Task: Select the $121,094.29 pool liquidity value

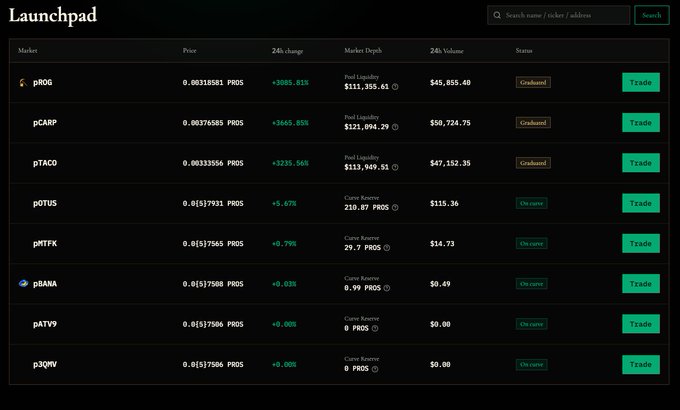Action: (366, 127)
